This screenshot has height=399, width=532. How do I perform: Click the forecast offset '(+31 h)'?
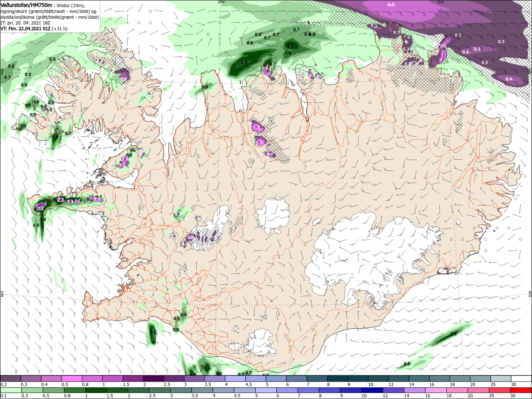60,29
